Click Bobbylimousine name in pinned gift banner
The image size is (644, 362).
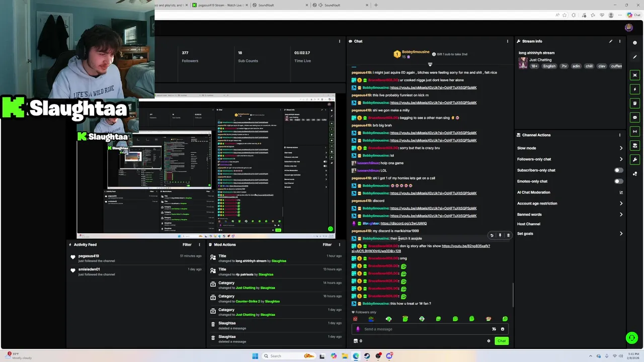416,52
